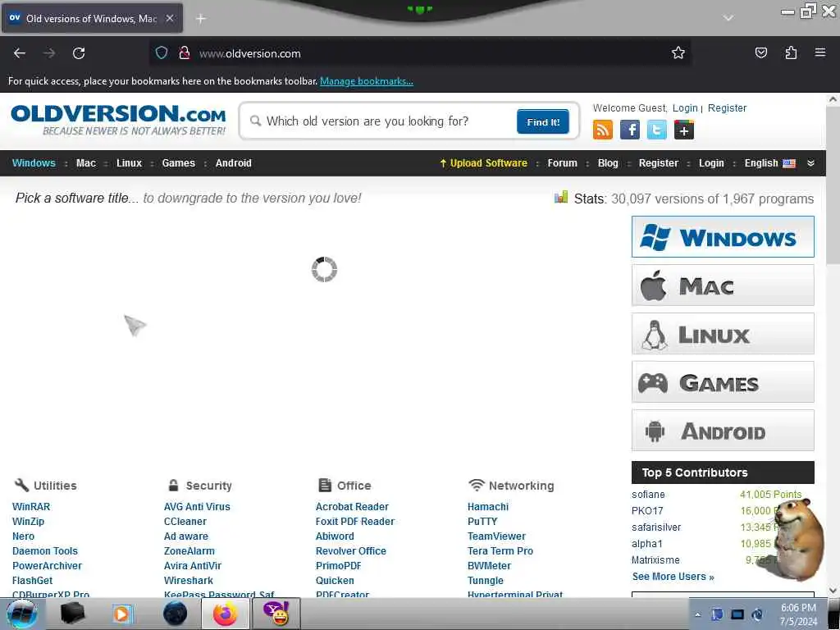Select the Linux penguin banner
840x630 pixels.
tap(723, 334)
